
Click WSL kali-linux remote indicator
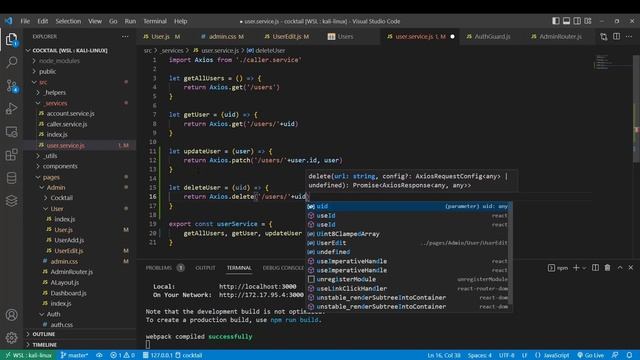click(28, 355)
